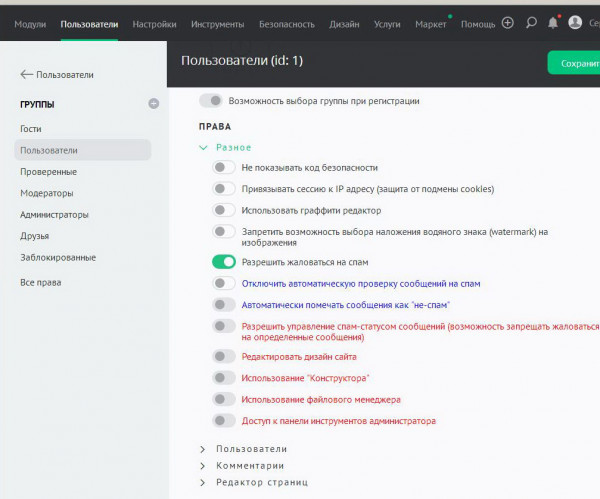Image resolution: width=600 pixels, height=499 pixels.
Task: Open the Все права link
Action: [x=40, y=283]
